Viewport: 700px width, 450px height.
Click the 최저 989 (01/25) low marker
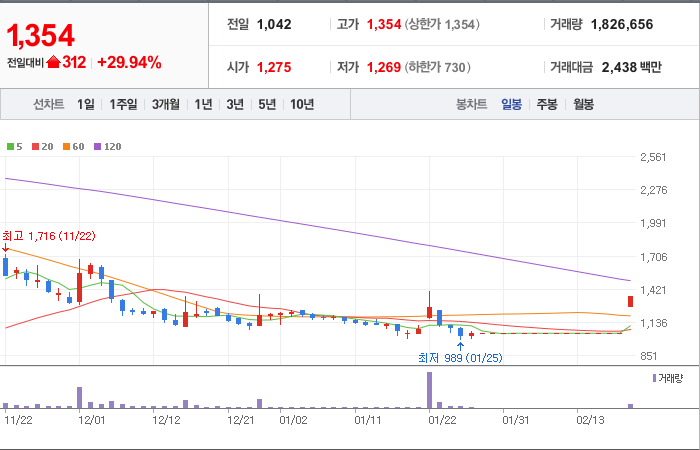coord(460,358)
